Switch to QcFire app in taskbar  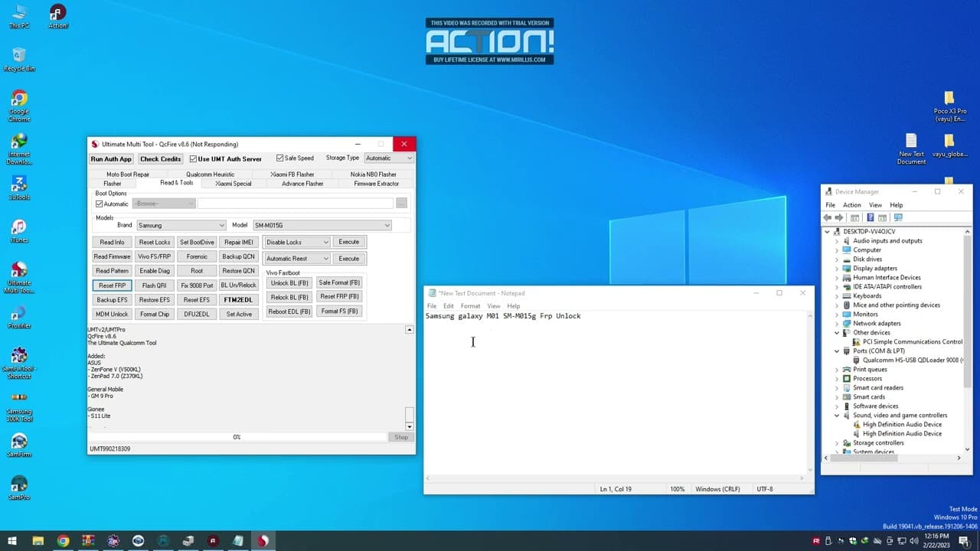pos(263,541)
